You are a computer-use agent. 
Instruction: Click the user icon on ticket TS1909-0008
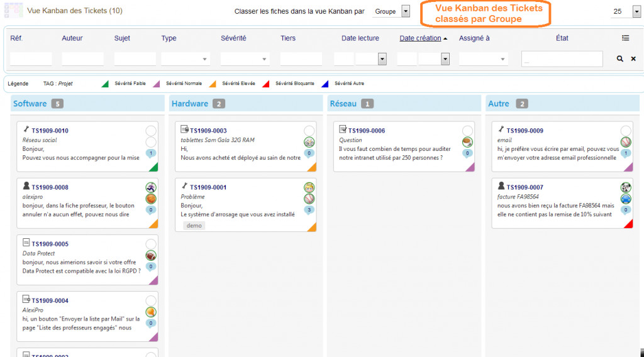[x=26, y=186]
